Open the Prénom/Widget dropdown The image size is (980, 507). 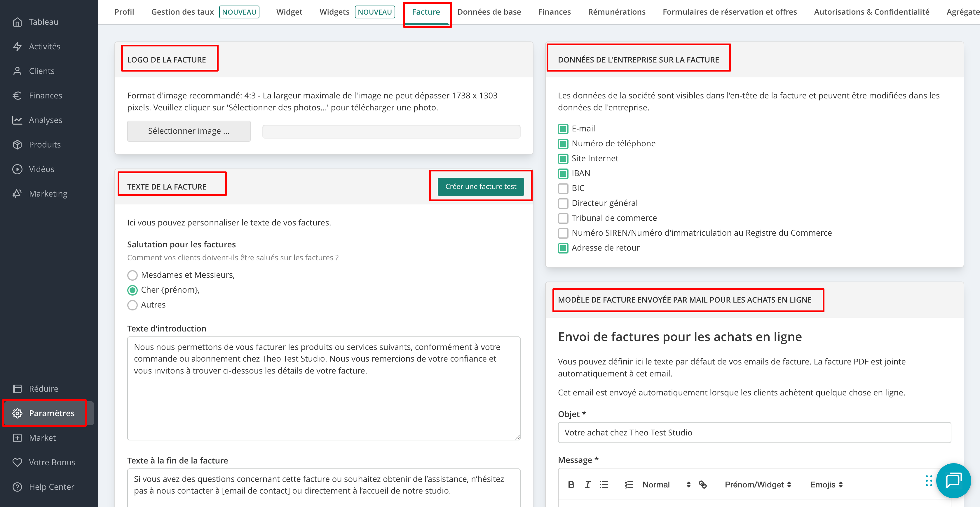(x=758, y=485)
